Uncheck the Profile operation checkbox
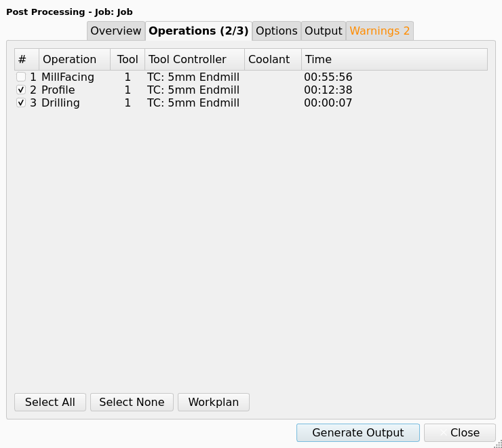 click(x=21, y=90)
